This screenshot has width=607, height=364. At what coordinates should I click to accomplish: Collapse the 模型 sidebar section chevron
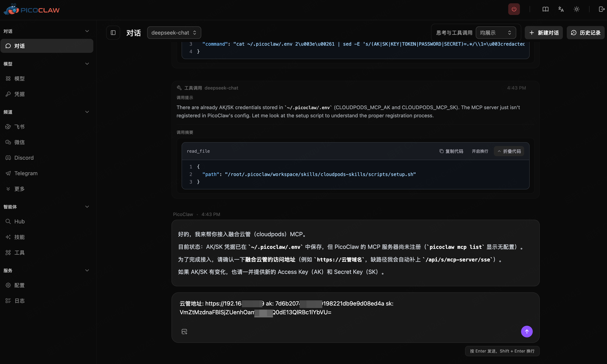[x=87, y=64]
